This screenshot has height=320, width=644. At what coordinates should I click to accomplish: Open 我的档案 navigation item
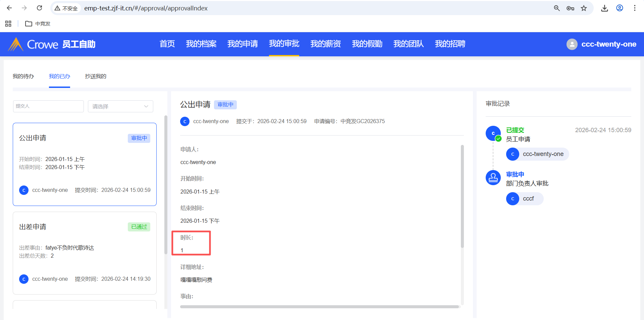point(201,44)
